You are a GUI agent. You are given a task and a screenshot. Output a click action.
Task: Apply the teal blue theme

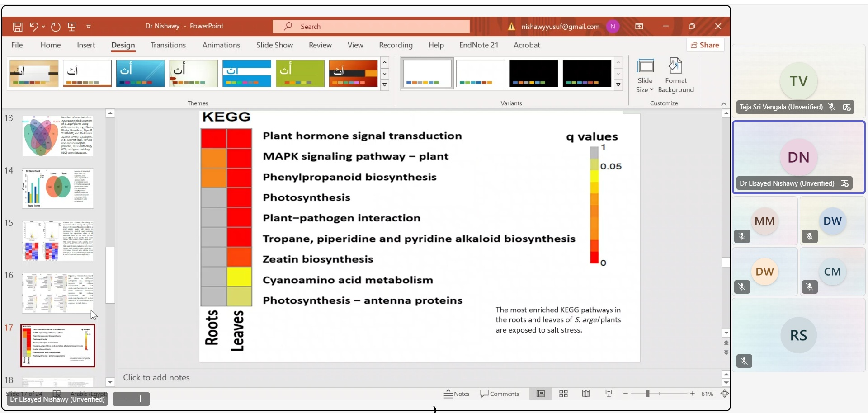[141, 73]
